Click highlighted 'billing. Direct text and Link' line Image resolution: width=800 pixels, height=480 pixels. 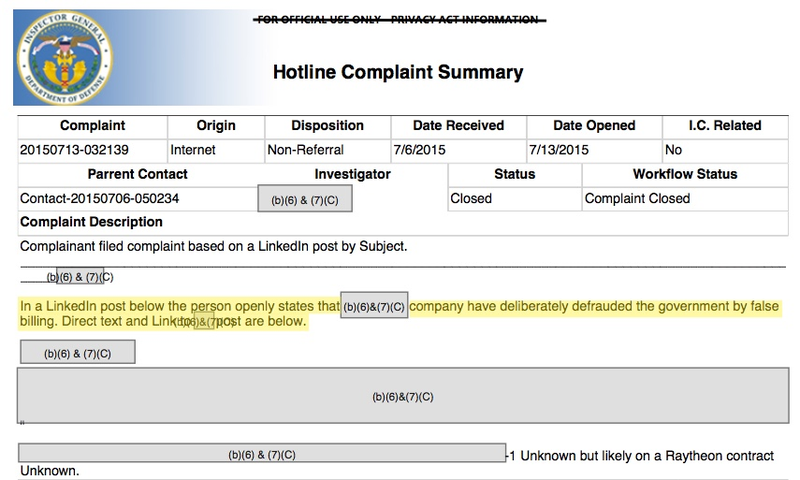click(x=163, y=321)
